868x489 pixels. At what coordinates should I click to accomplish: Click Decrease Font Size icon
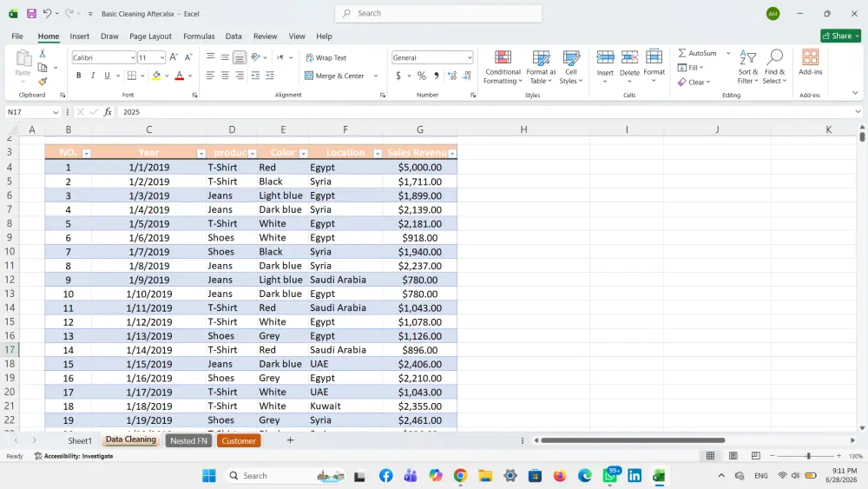[188, 57]
